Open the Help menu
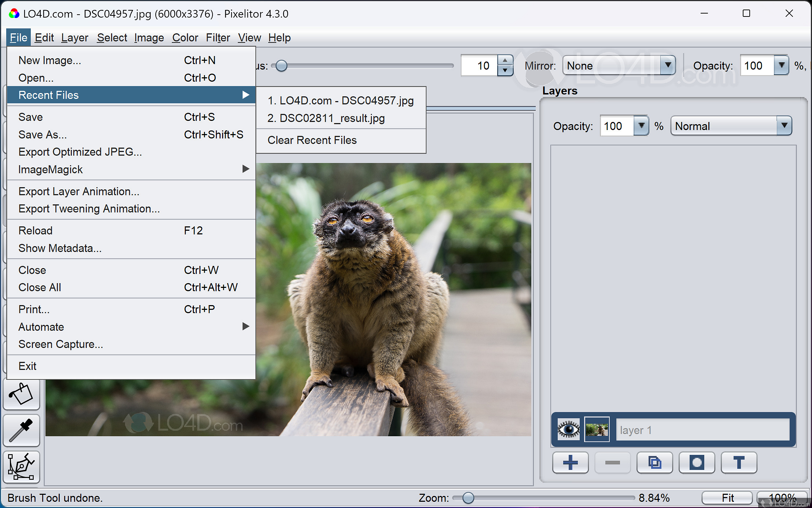The height and width of the screenshot is (508, 812). 279,37
